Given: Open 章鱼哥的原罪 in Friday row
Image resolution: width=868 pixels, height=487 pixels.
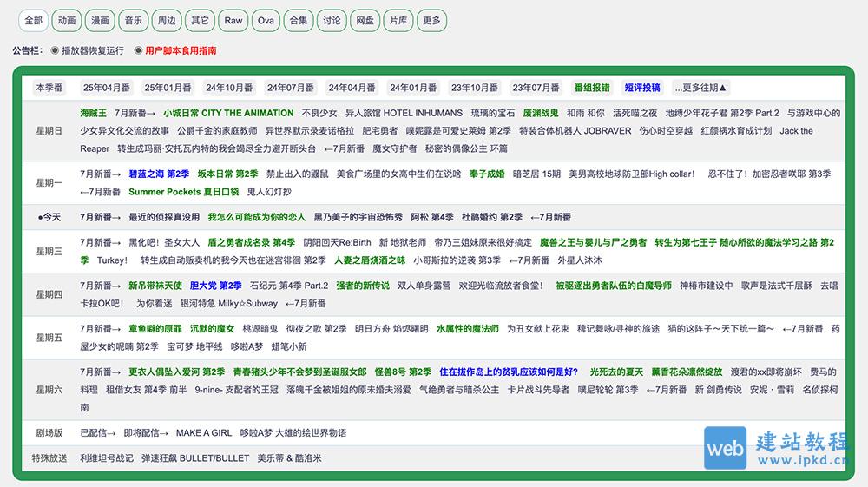Looking at the screenshot, I should click(x=155, y=329).
